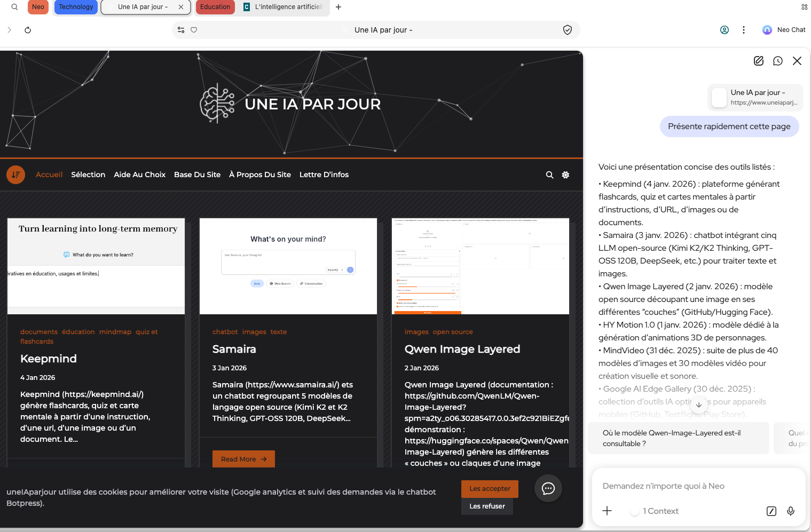
Task: Open the browser three-dot menu
Action: click(x=744, y=30)
